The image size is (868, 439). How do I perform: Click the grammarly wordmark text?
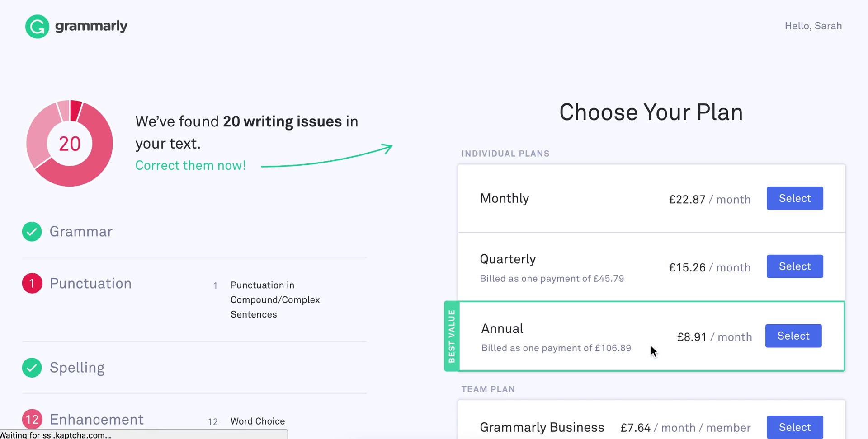[x=91, y=26]
